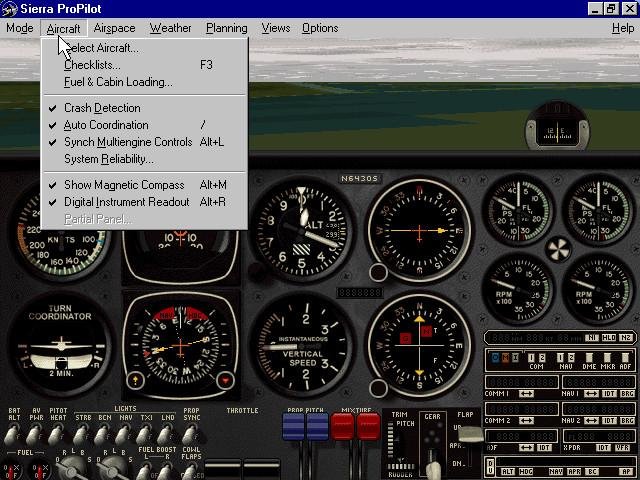Toggle the BAT ALT switch
This screenshot has height=480, width=640.
point(12,434)
